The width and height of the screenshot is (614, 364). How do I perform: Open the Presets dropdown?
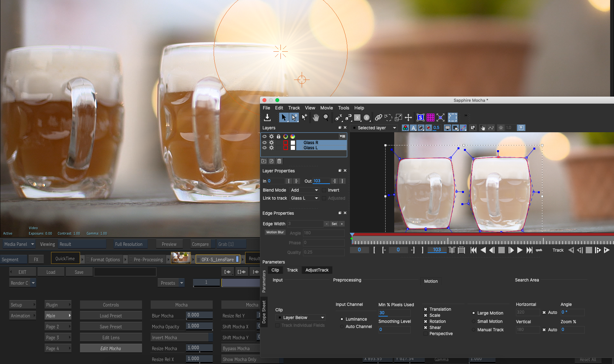[x=172, y=283]
